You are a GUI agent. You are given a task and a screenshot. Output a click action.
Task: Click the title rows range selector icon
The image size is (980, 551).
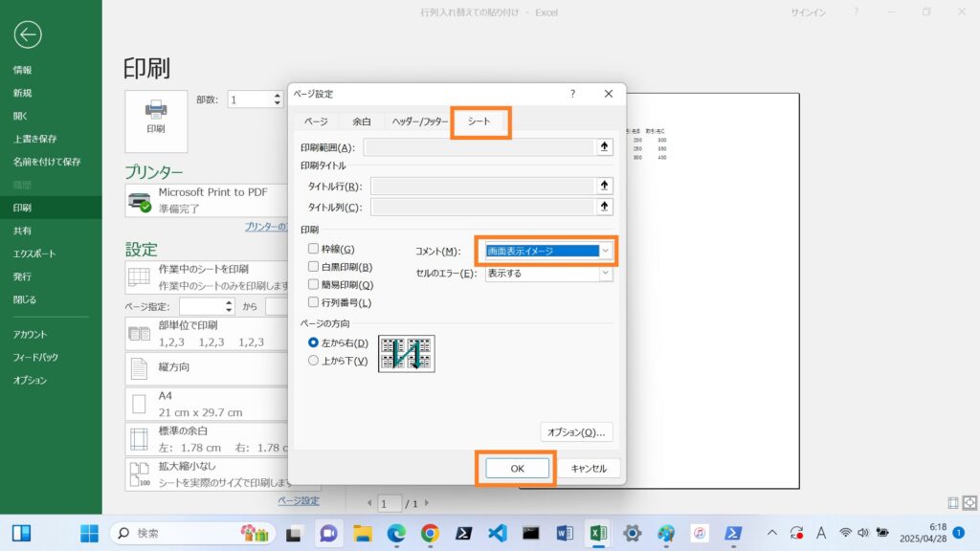604,186
